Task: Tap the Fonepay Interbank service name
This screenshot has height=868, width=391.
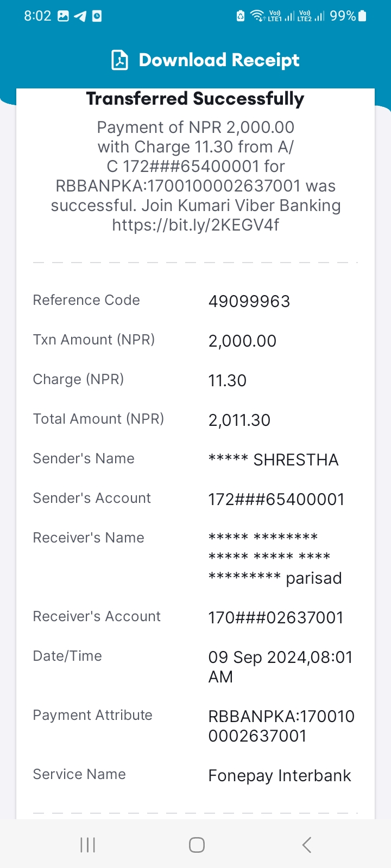Action: coord(280,776)
